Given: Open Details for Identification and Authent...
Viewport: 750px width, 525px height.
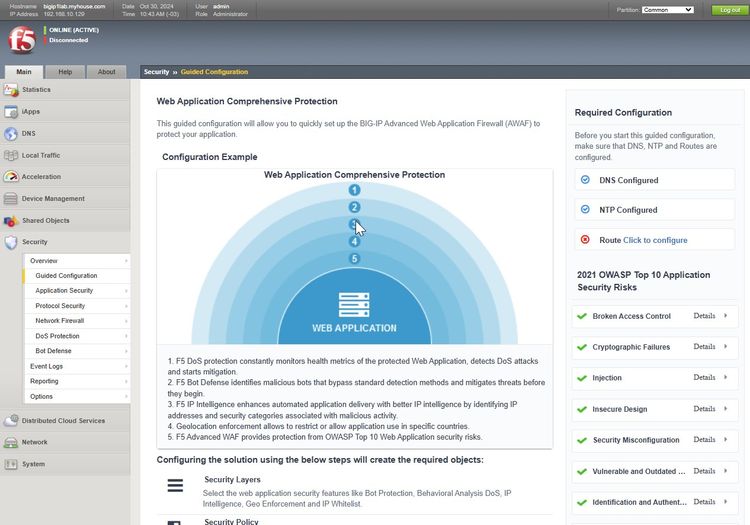Looking at the screenshot, I should (x=704, y=502).
